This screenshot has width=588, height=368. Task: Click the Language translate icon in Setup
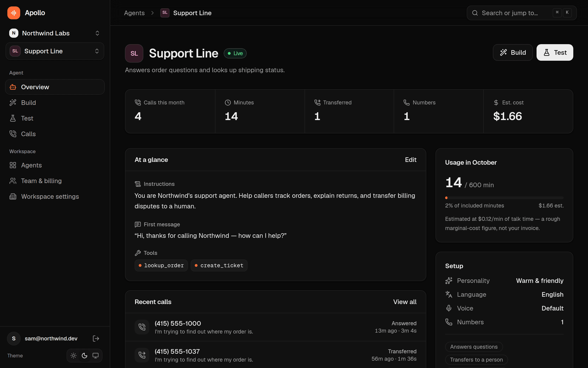tap(449, 294)
